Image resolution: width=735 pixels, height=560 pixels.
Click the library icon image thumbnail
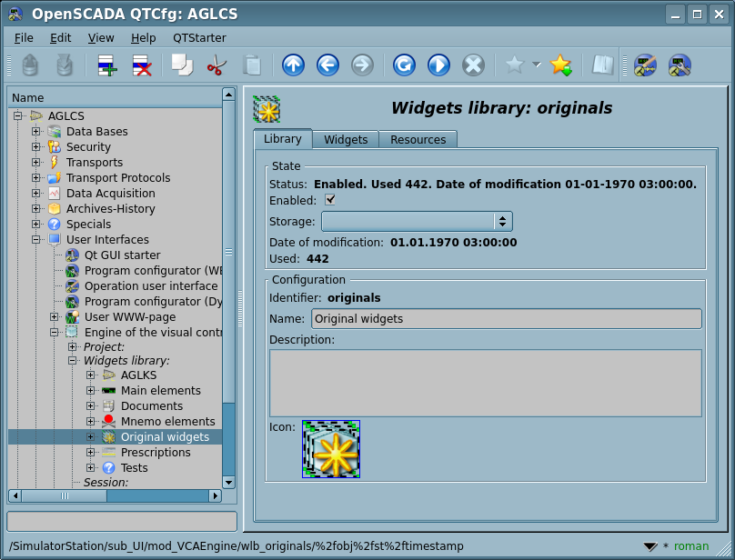[x=331, y=449]
